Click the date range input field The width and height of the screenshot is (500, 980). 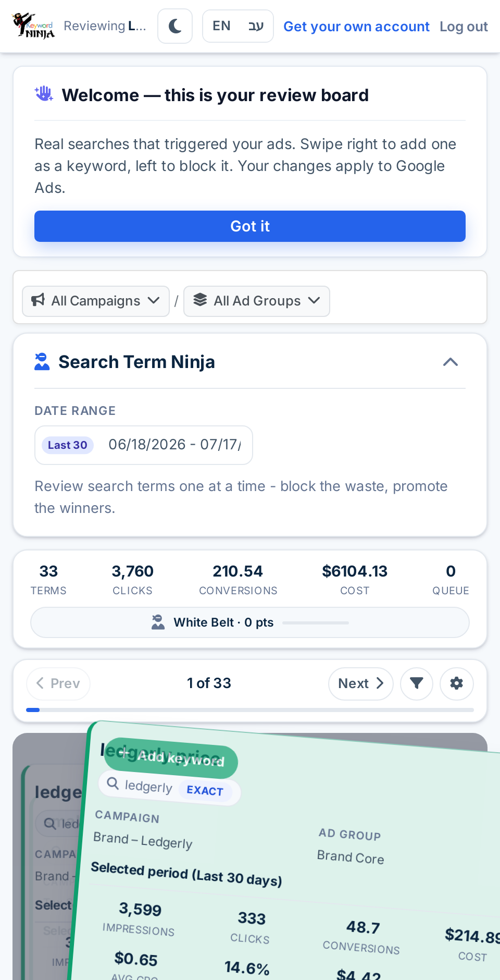144,445
